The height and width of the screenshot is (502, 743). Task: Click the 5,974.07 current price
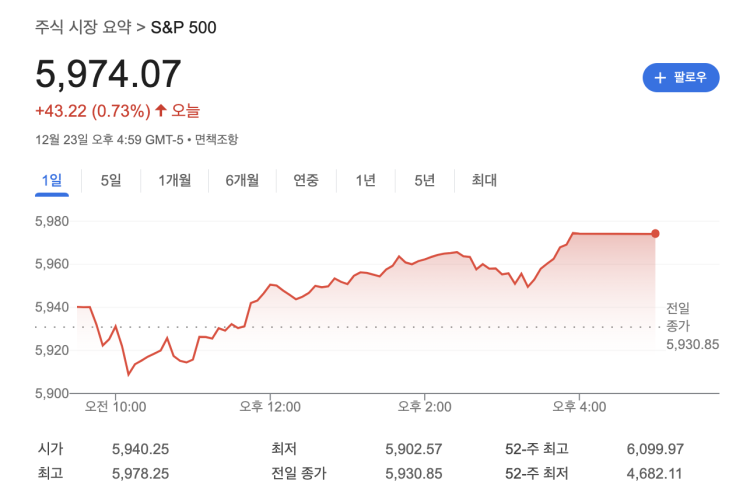click(x=108, y=74)
